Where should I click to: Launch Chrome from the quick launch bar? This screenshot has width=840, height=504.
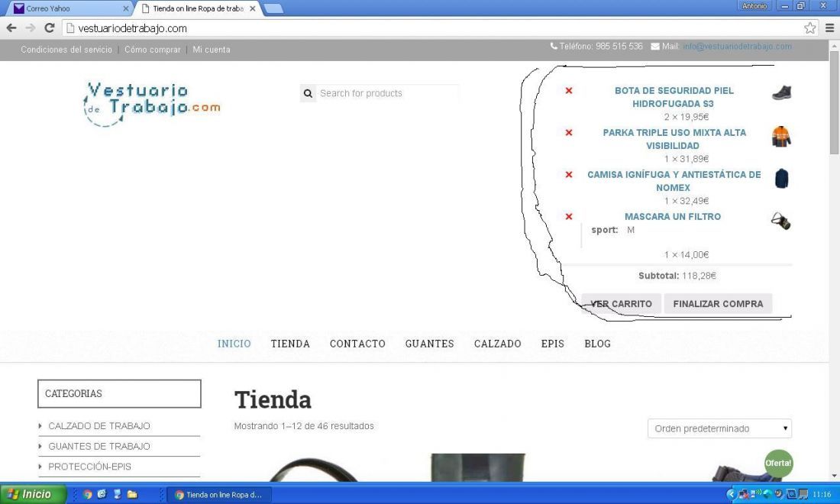click(87, 494)
